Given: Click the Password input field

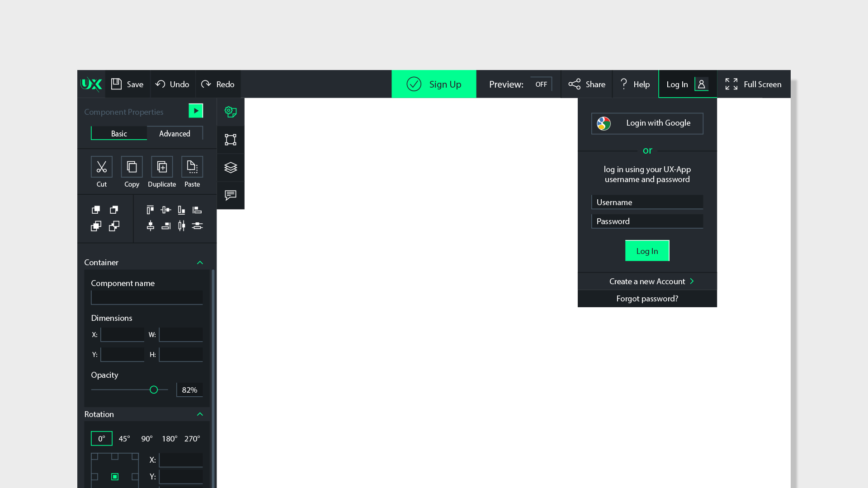Looking at the screenshot, I should (647, 221).
